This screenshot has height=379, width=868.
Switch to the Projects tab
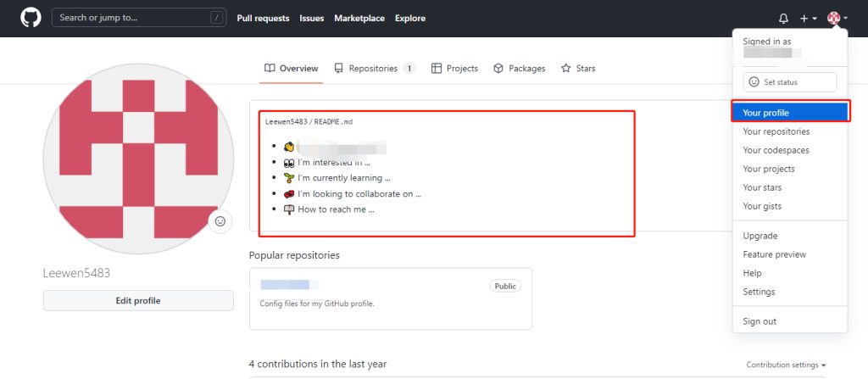coord(454,68)
